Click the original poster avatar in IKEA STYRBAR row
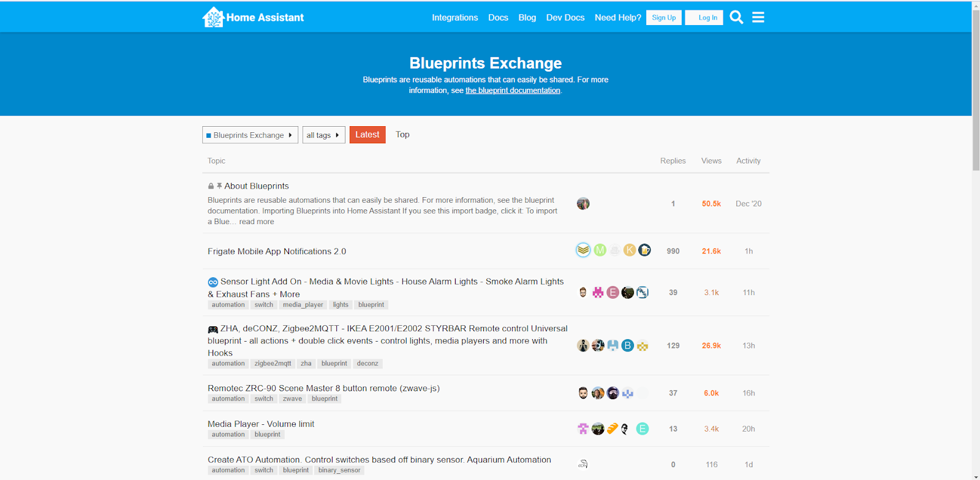This screenshot has width=980, height=480. pyautogui.click(x=583, y=345)
